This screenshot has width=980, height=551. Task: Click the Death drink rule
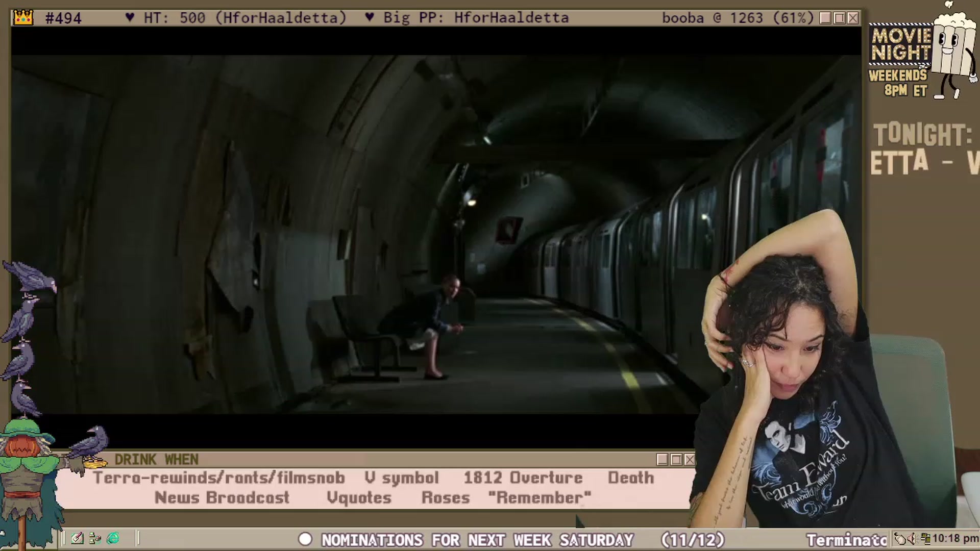[x=631, y=478]
